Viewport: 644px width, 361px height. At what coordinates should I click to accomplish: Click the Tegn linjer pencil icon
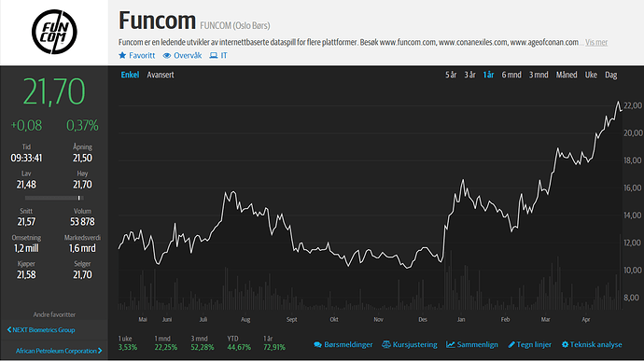(511, 344)
